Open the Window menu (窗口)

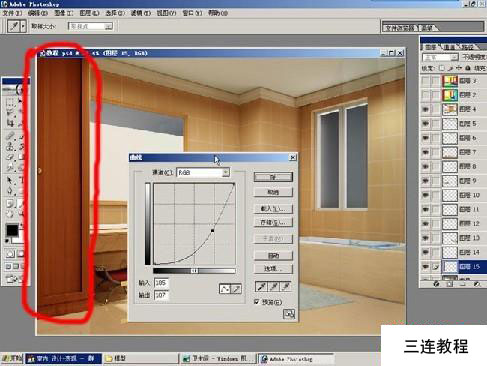click(x=192, y=13)
